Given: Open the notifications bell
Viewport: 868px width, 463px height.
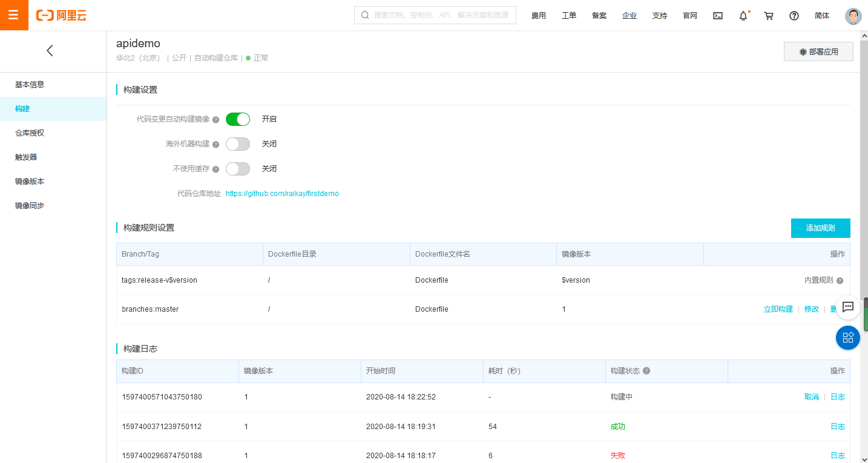Looking at the screenshot, I should pos(743,16).
